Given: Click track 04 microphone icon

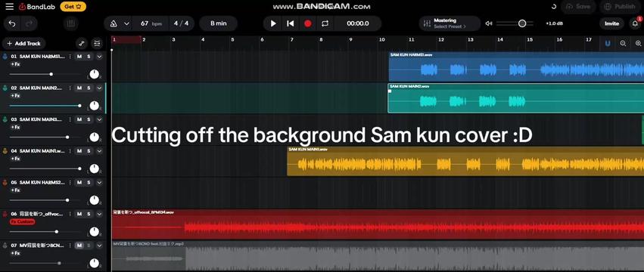Looking at the screenshot, I should (5, 151).
